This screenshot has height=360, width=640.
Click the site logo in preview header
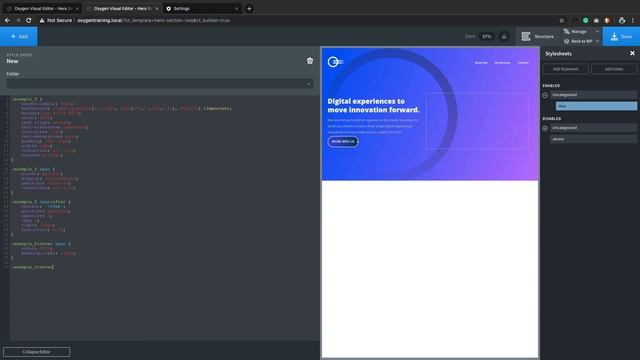point(336,62)
